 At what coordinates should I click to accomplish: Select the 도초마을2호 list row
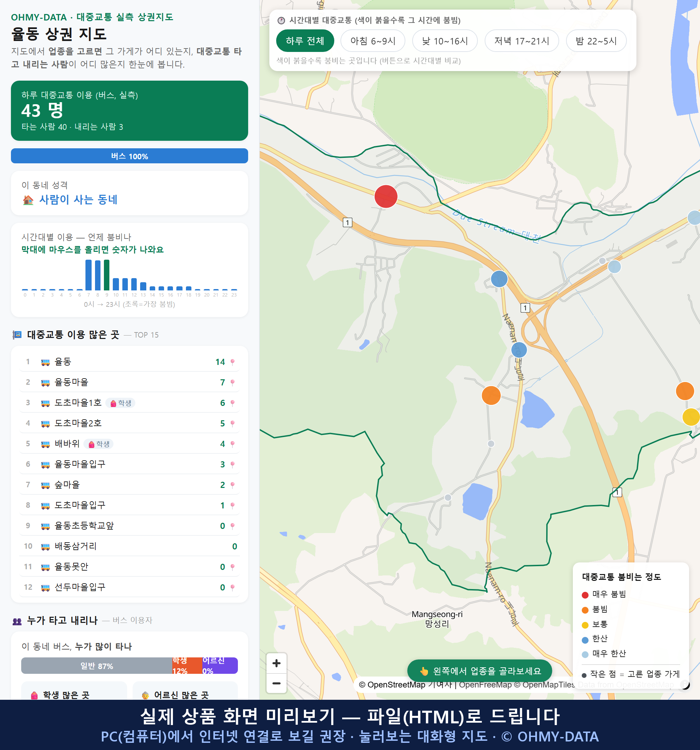click(130, 423)
